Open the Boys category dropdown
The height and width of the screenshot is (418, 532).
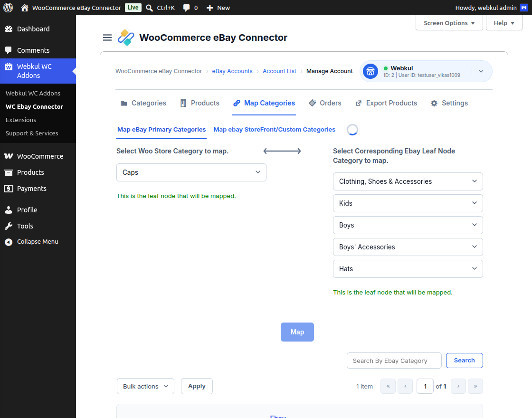pyautogui.click(x=408, y=225)
